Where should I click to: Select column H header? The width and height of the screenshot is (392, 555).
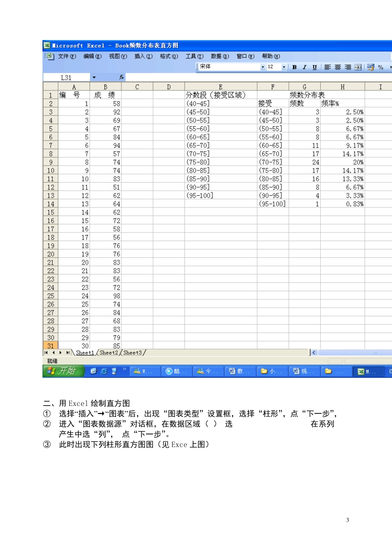pyautogui.click(x=342, y=87)
